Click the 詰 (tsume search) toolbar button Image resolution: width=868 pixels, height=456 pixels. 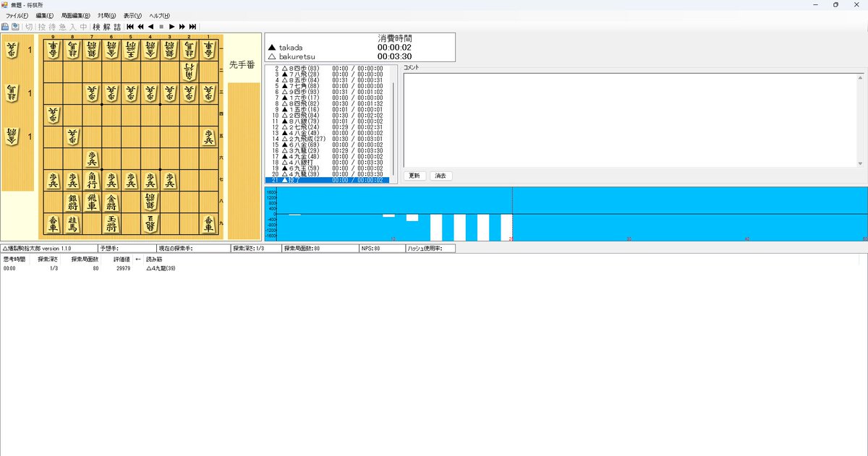(x=117, y=27)
